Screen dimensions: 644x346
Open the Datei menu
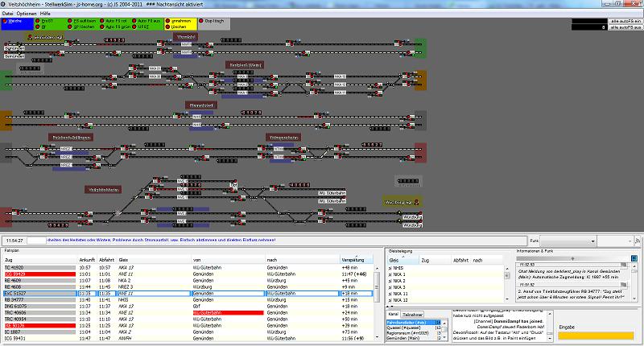(x=7, y=14)
